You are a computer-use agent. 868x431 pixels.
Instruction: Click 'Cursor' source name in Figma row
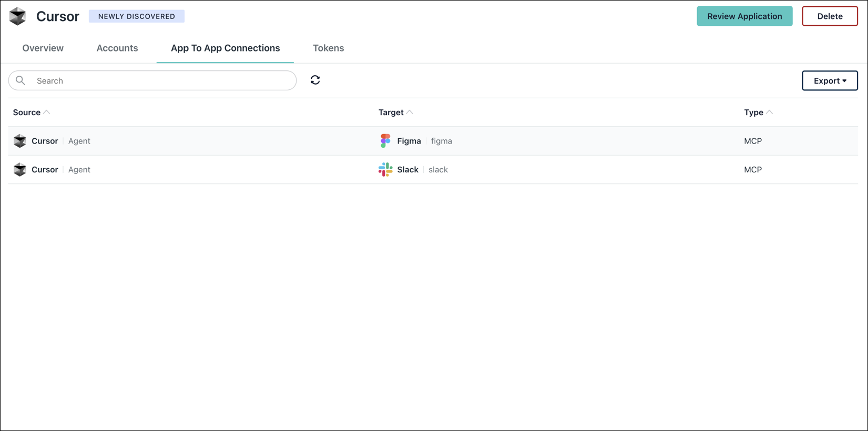pos(45,141)
